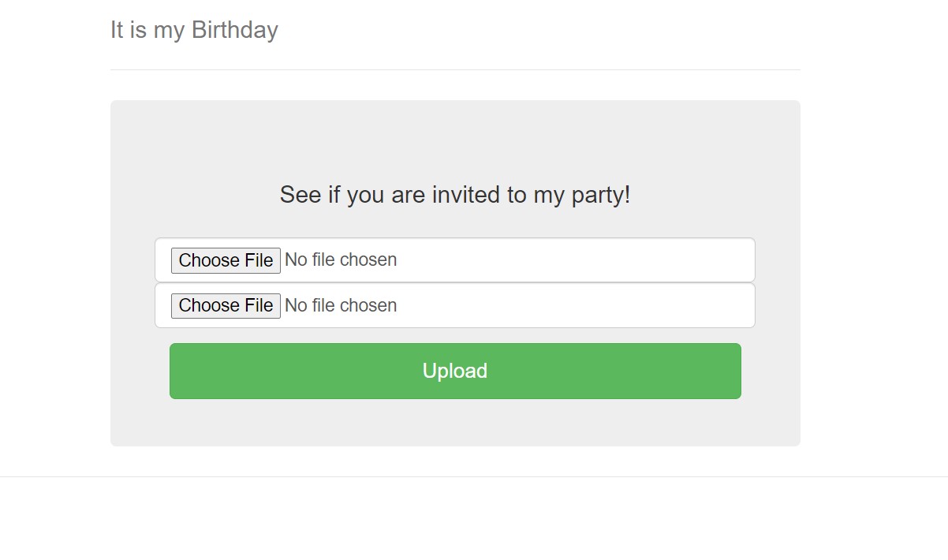Click empty area of the first file input
Screen dimensions: 948x560
point(576,260)
